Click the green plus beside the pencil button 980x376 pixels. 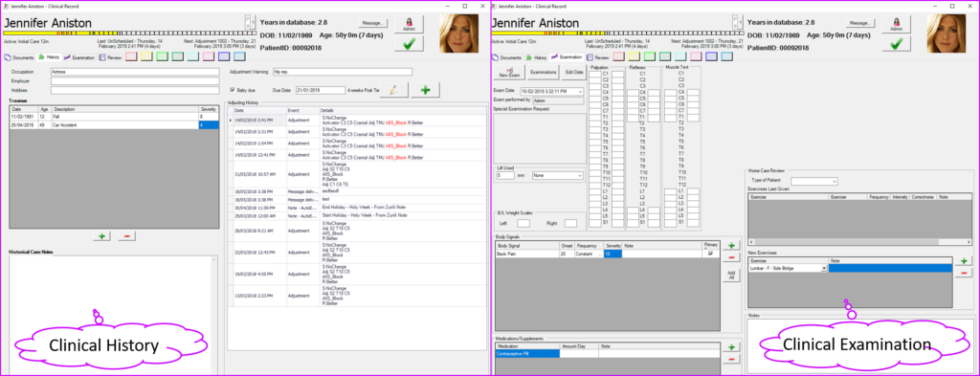coord(426,90)
